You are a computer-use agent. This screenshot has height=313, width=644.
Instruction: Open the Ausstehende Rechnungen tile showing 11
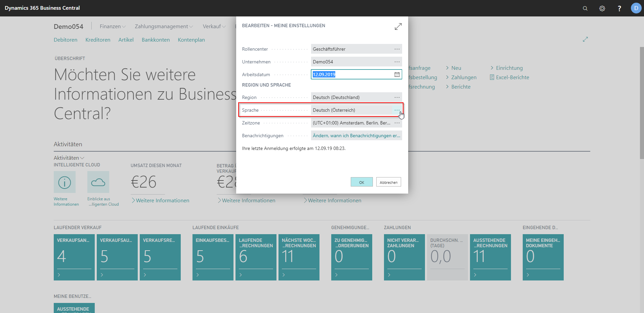pyautogui.click(x=490, y=257)
